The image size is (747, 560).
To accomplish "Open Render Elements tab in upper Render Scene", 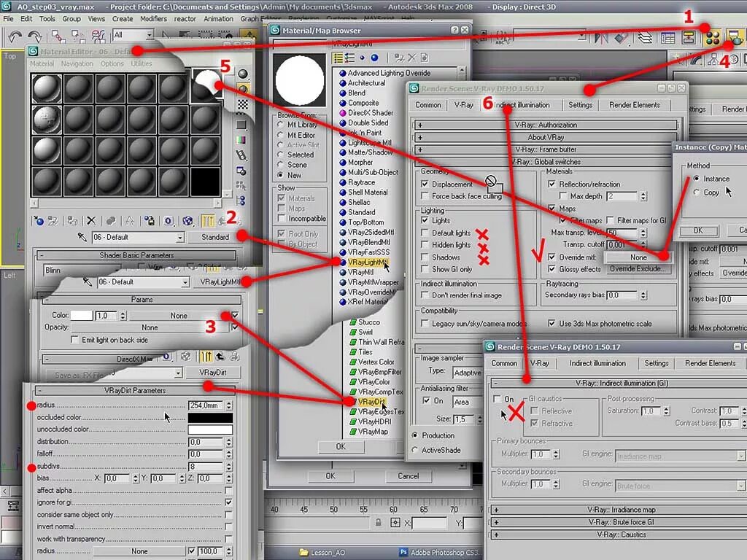I will tap(634, 105).
